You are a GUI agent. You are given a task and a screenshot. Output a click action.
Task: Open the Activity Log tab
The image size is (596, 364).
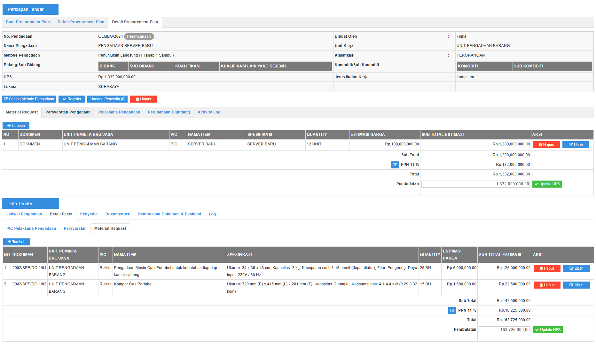(209, 112)
